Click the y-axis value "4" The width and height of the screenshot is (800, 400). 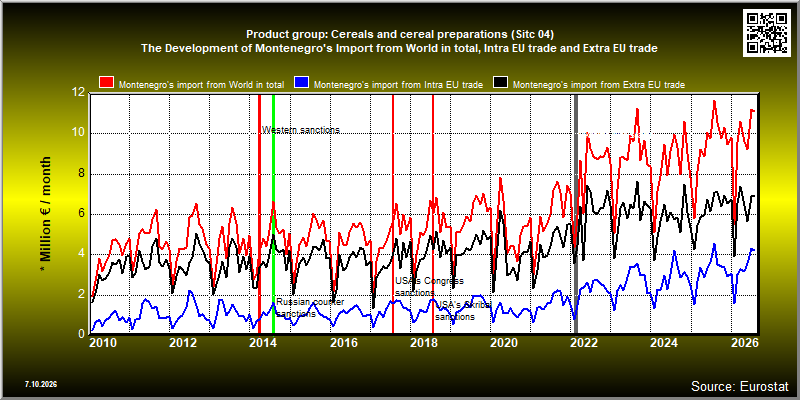(81, 254)
